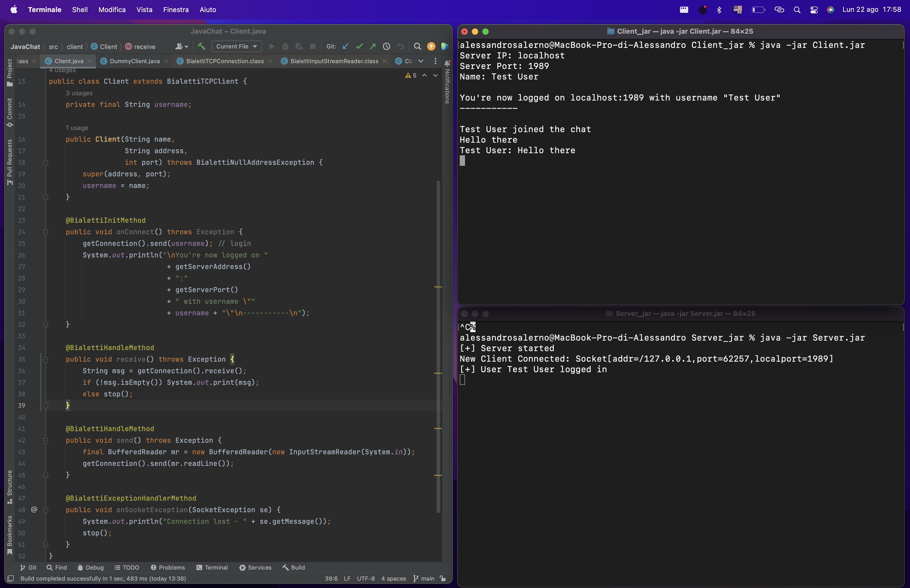Click Bluetooth icon in menu bar

(719, 10)
